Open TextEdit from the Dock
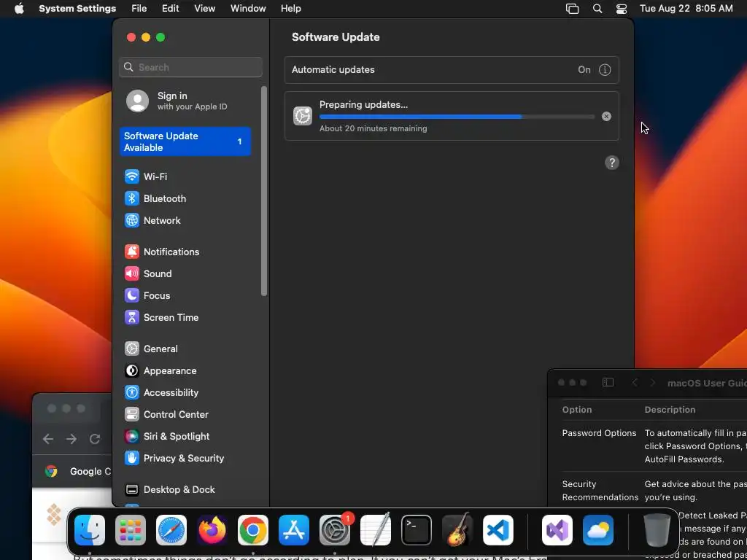The image size is (747, 560). (376, 530)
